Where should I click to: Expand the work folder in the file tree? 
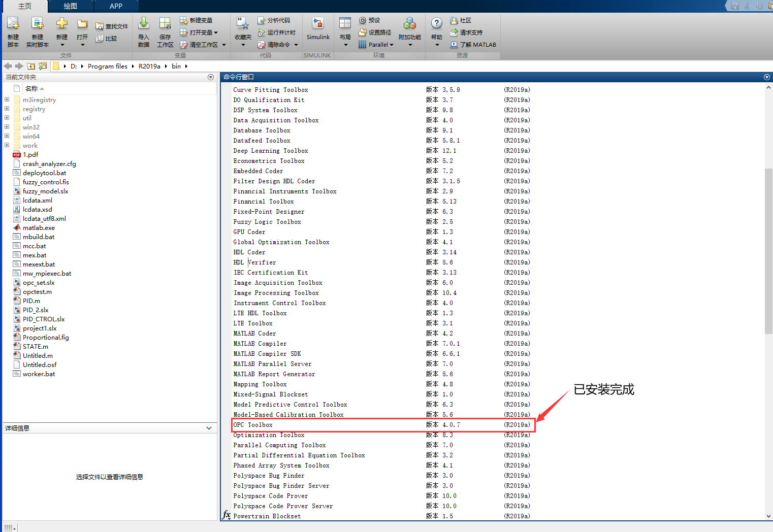(7, 146)
